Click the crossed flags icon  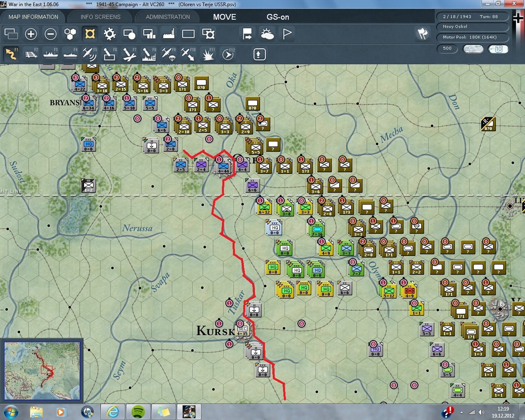[x=422, y=34]
